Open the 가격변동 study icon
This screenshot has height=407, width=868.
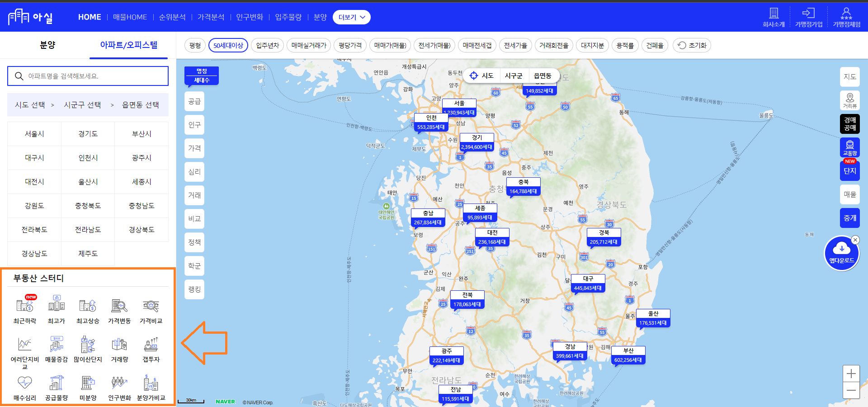119,306
